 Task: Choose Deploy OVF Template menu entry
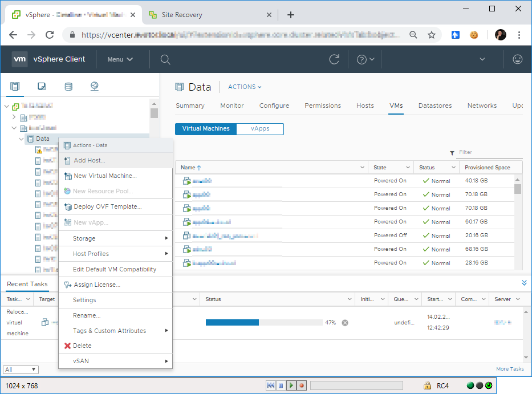[x=115, y=206]
